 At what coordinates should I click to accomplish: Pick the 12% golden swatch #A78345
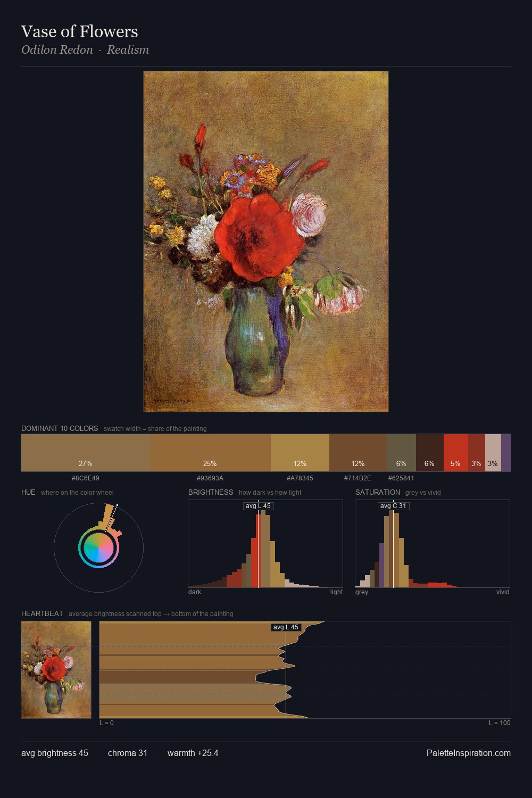coord(300,453)
